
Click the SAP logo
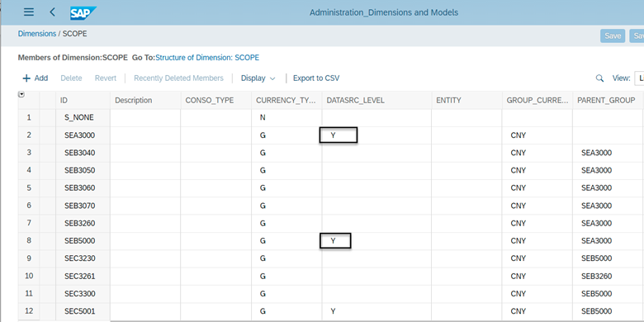(x=83, y=12)
